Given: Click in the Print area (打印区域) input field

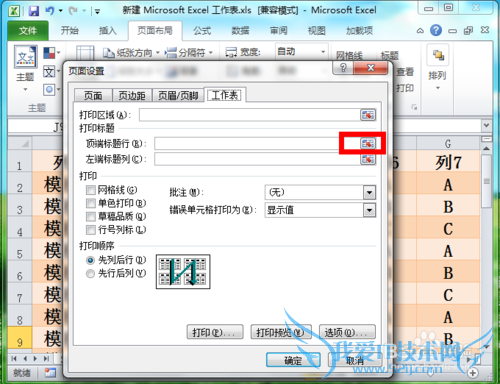Looking at the screenshot, I should (249, 115).
